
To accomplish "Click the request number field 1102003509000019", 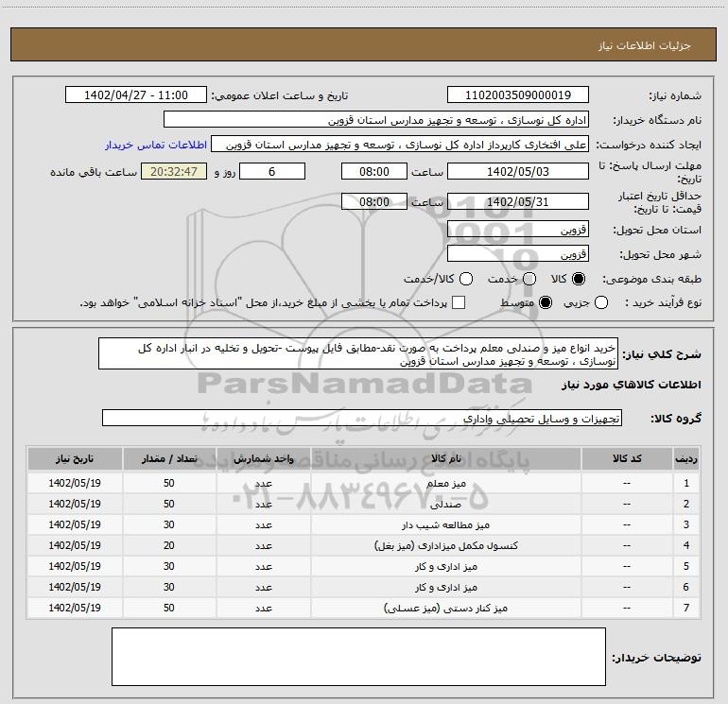I will pyautogui.click(x=518, y=94).
